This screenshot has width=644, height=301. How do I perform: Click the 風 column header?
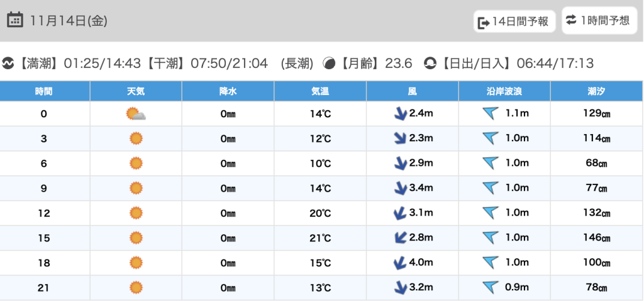click(x=413, y=91)
